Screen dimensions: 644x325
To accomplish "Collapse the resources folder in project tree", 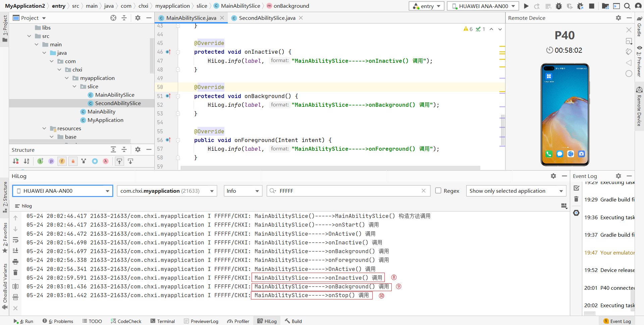I will point(44,128).
